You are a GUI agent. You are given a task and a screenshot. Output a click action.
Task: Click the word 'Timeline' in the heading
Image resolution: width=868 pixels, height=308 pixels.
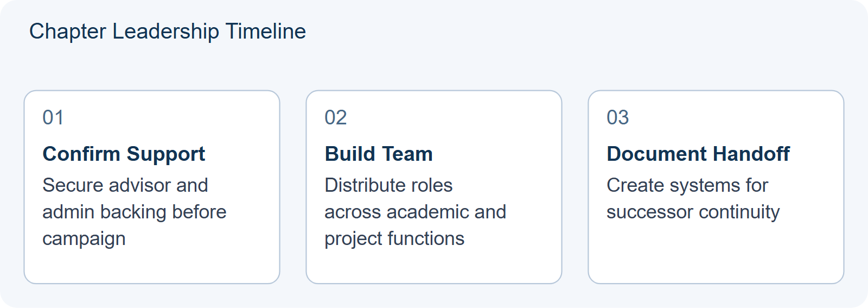(x=266, y=32)
